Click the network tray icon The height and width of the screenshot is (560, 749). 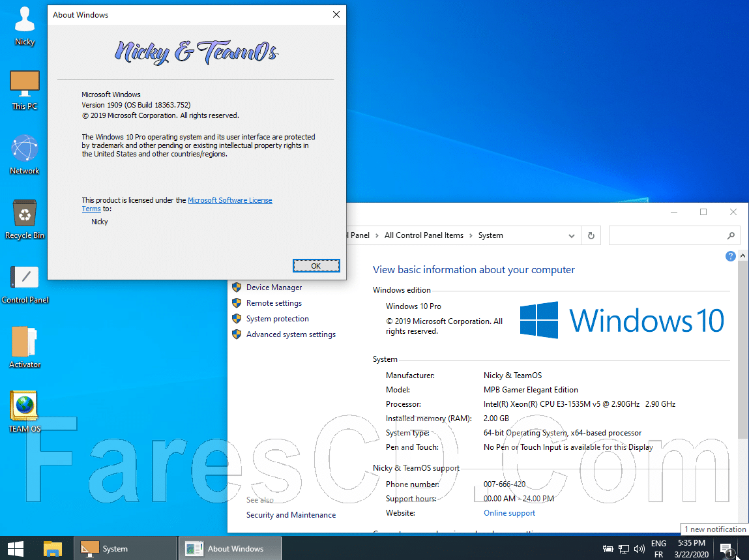pos(623,548)
